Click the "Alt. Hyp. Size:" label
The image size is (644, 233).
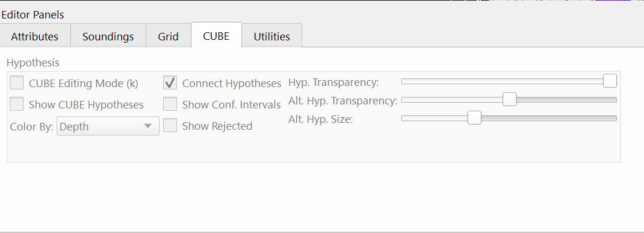321,119
